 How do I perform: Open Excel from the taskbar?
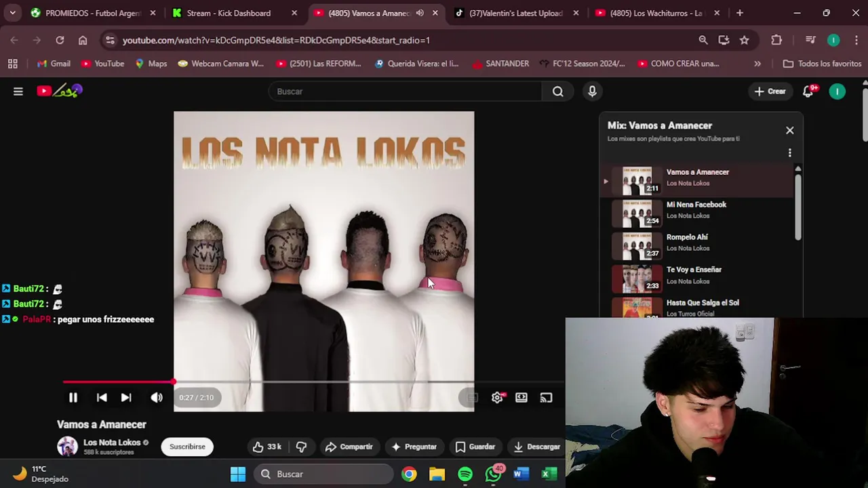pyautogui.click(x=549, y=474)
